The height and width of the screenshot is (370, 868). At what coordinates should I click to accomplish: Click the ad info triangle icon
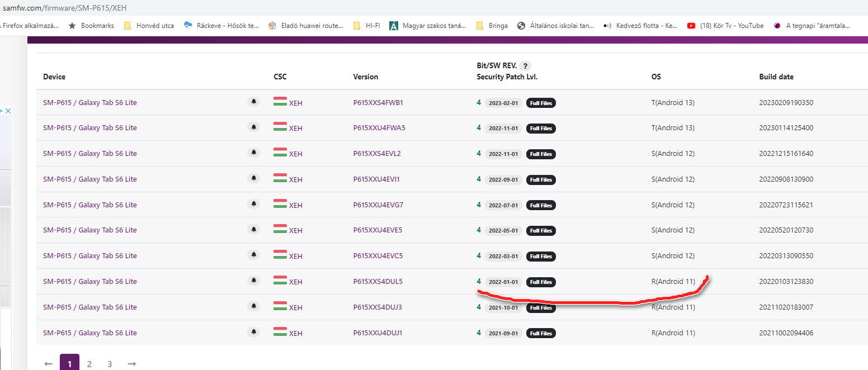click(2, 111)
